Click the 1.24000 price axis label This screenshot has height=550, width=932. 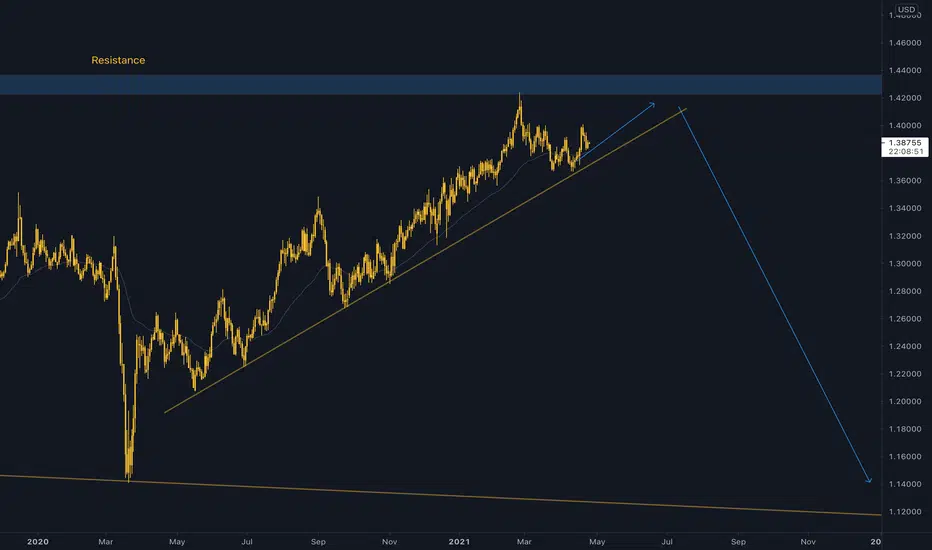point(905,346)
